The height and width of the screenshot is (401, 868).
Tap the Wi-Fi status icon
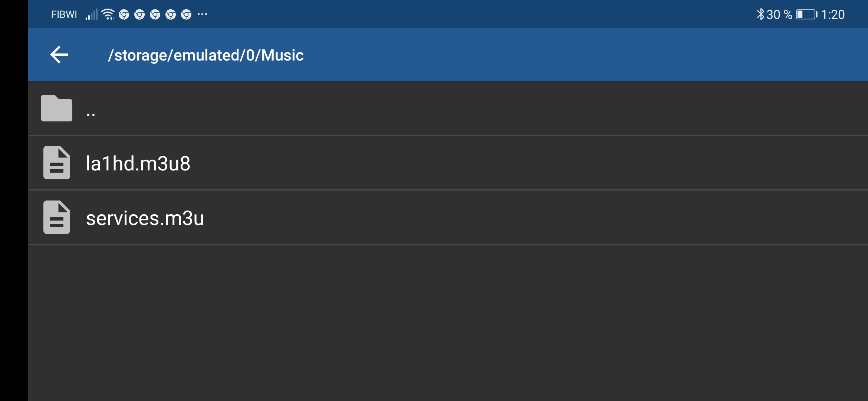pos(108,14)
